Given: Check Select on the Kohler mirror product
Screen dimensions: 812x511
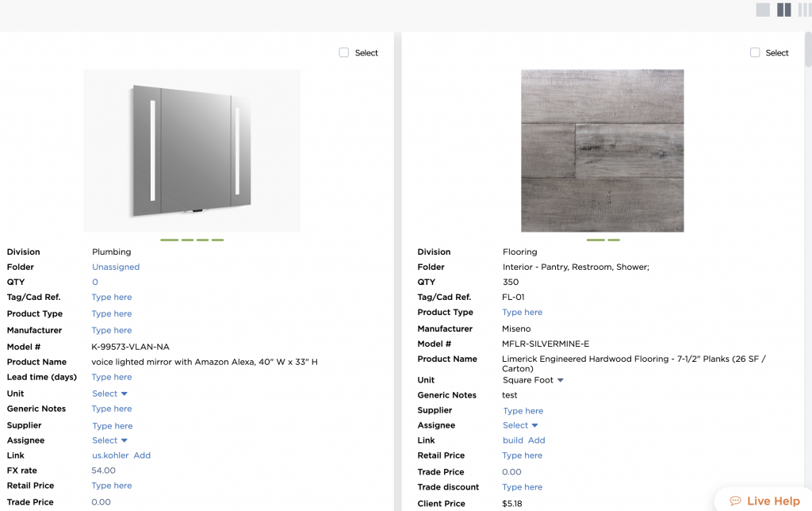Looking at the screenshot, I should tap(343, 52).
